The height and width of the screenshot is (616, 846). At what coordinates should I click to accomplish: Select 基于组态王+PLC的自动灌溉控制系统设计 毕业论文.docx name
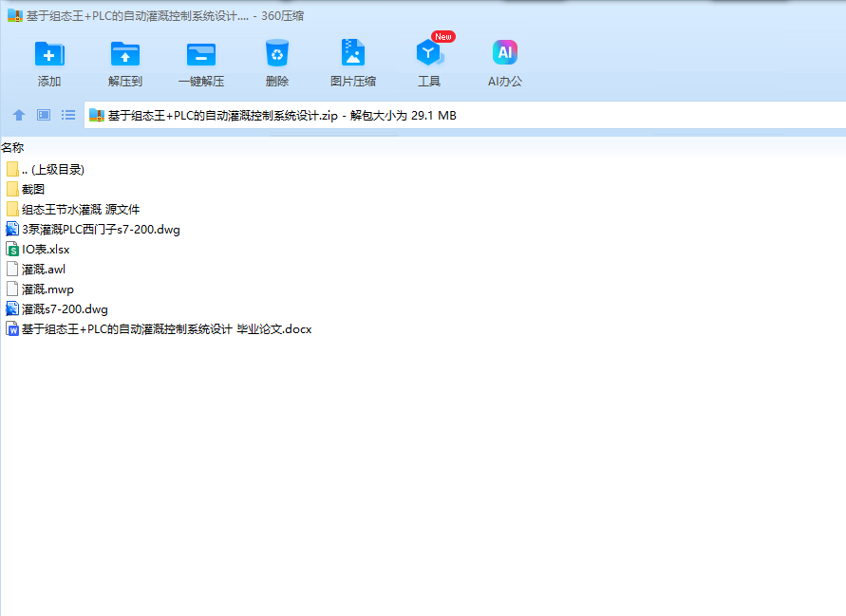tap(167, 329)
